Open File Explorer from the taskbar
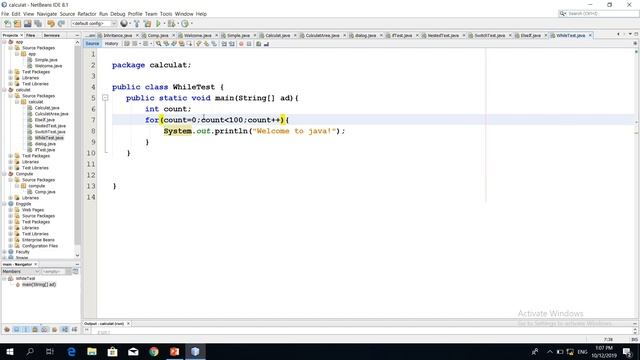 (92, 351)
